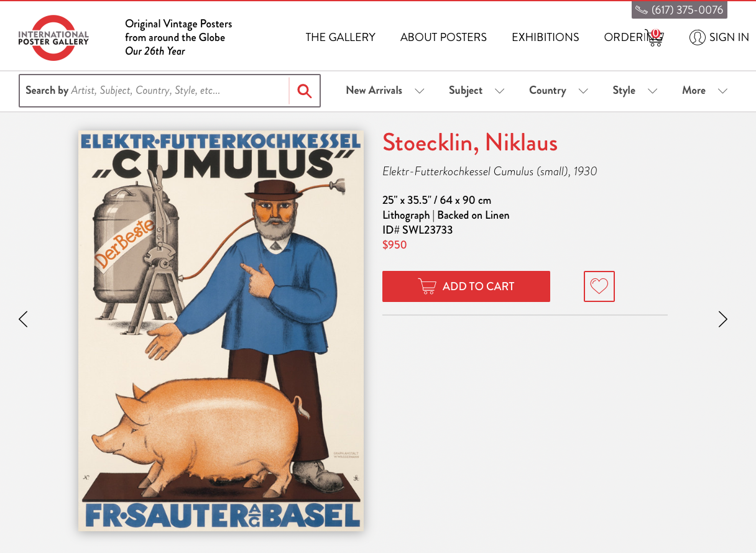The image size is (756, 553).
Task: Open the shopping cart icon in header
Action: (x=654, y=37)
